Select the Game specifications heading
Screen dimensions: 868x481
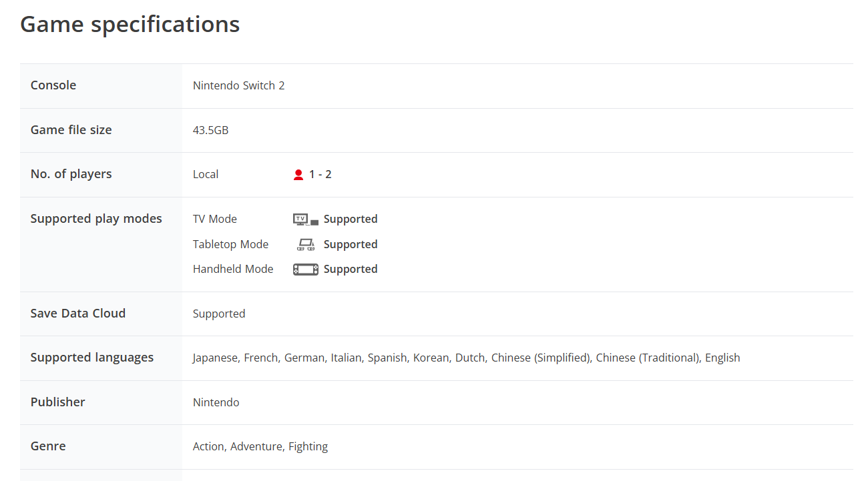(x=130, y=24)
